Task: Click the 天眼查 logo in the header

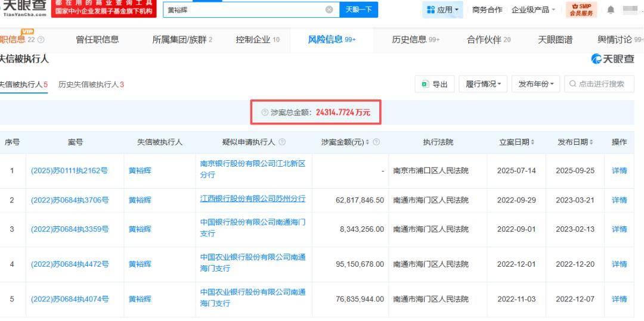Action: click(24, 8)
